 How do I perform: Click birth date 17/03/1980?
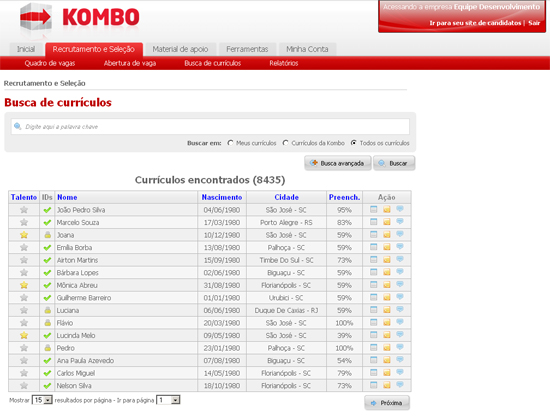[x=222, y=222]
